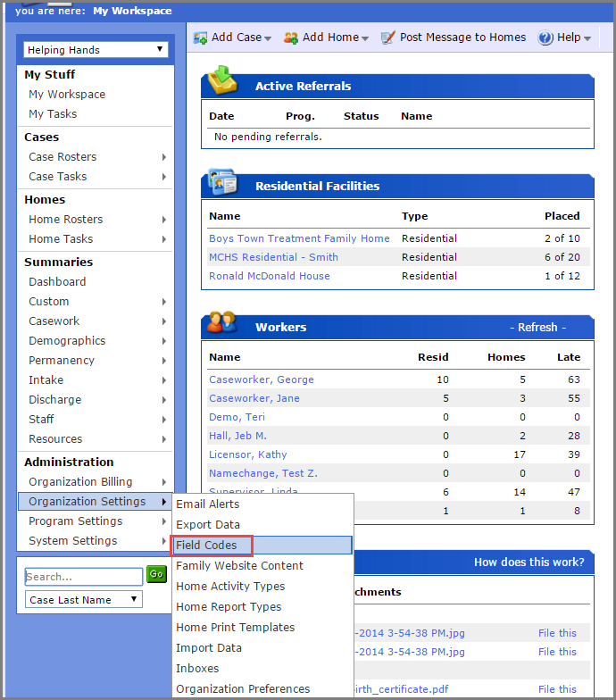Expand the Case Rosters submenu arrow
The image size is (616, 700).
[x=164, y=157]
